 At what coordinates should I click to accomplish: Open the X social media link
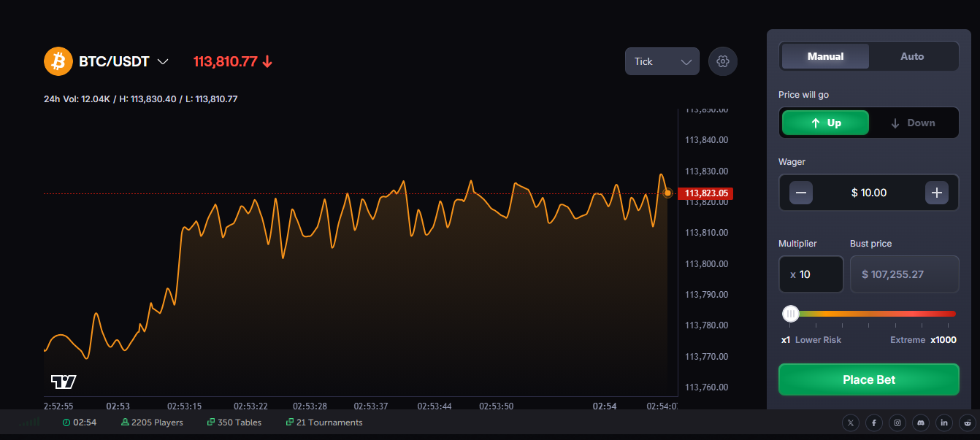[x=850, y=422]
